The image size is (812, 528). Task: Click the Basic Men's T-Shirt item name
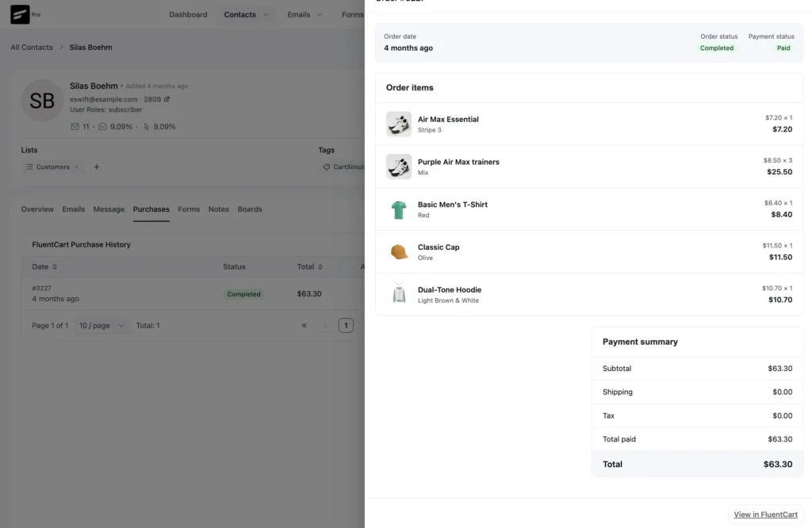[453, 205]
